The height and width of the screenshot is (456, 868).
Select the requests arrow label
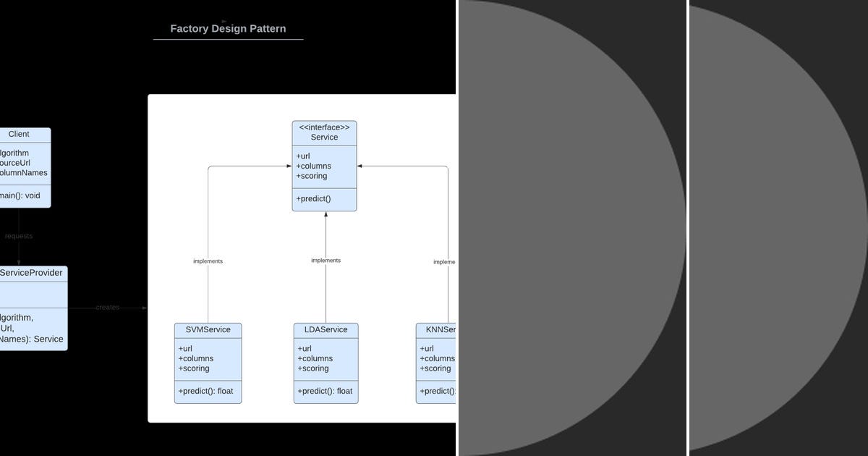18,235
